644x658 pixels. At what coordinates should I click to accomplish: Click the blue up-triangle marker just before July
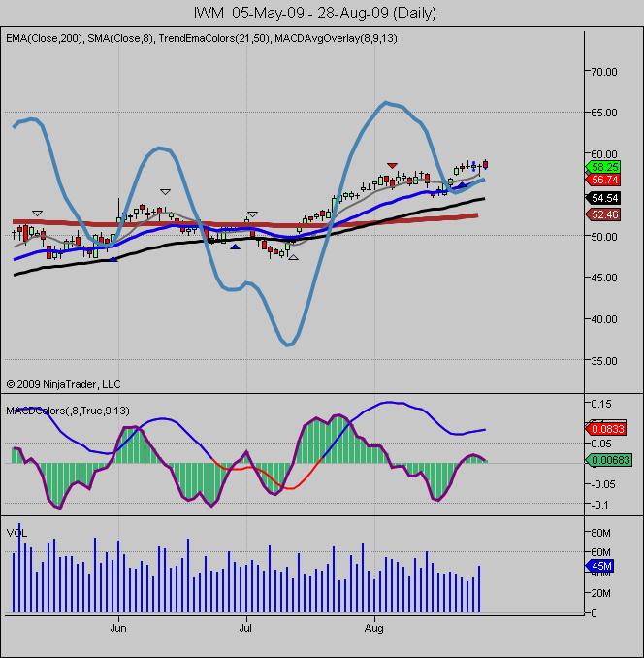tap(236, 247)
